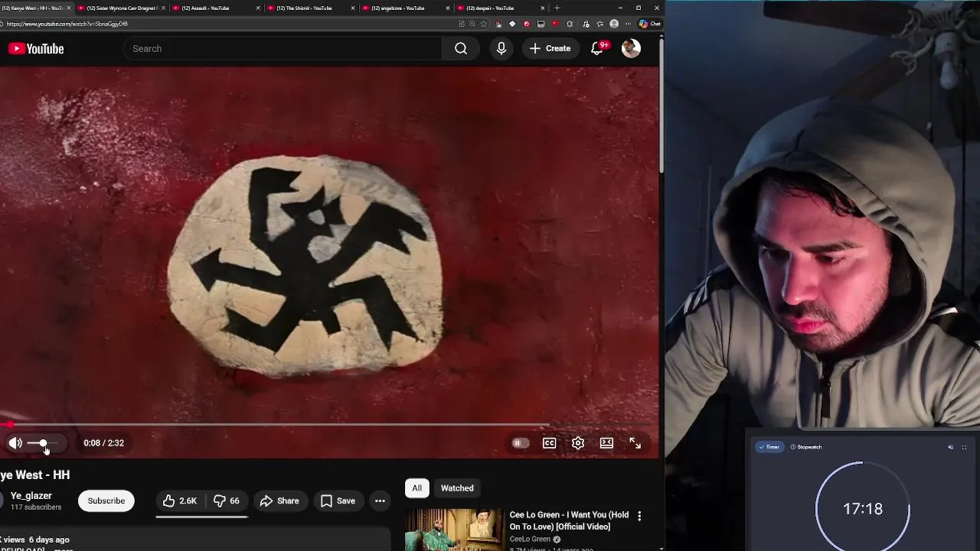The image size is (980, 551).
Task: Open more actions three-dot button
Action: (380, 500)
